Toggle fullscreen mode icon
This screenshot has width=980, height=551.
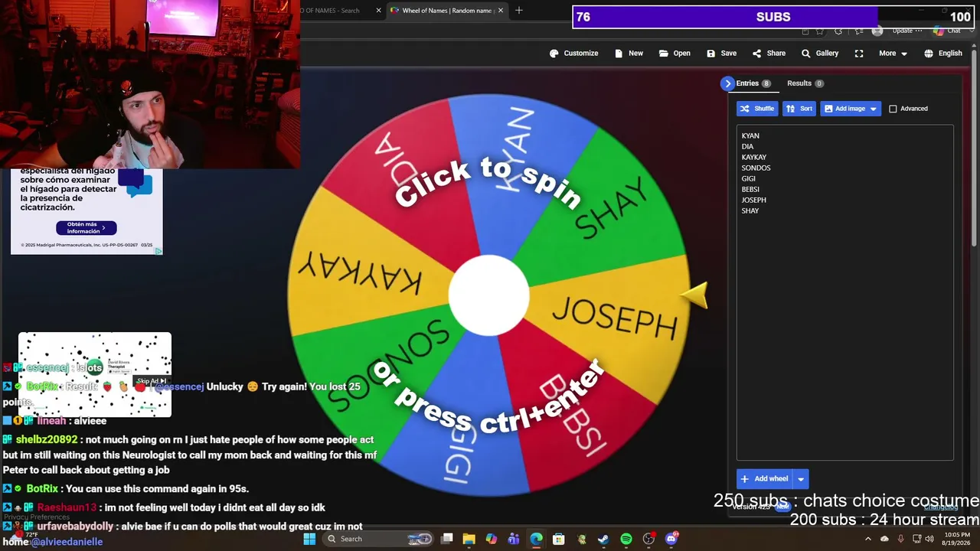(859, 54)
